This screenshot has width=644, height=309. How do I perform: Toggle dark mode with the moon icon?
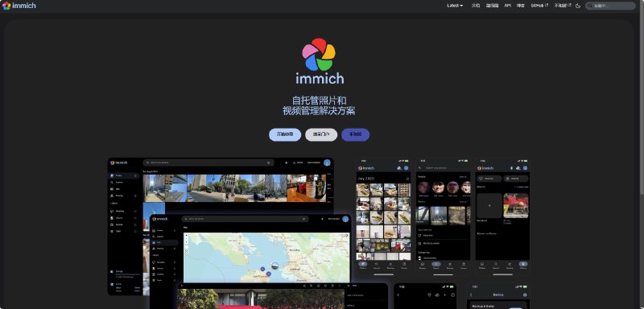(578, 6)
